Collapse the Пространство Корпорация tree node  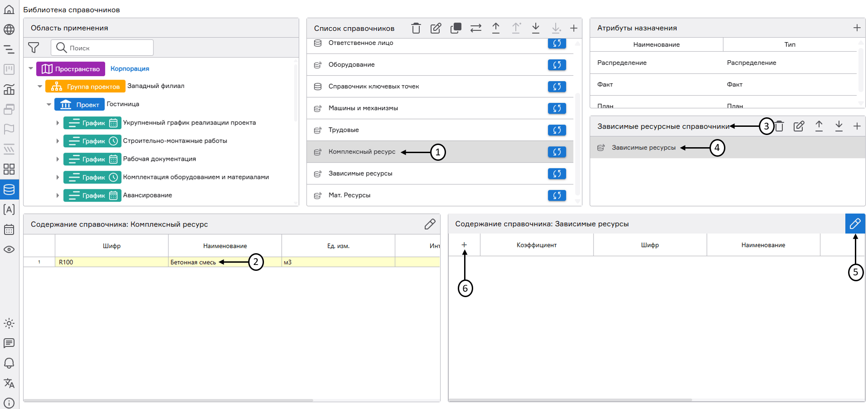pos(31,69)
